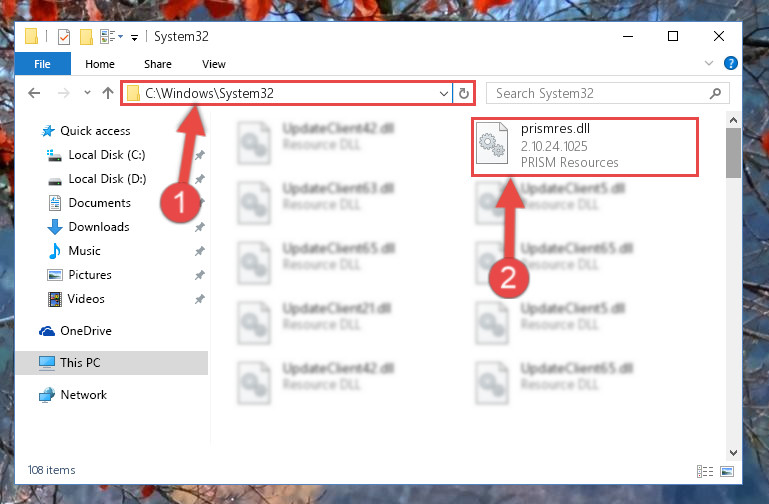Image resolution: width=769 pixels, height=504 pixels.
Task: Refresh the System32 folder view
Action: coord(463,93)
